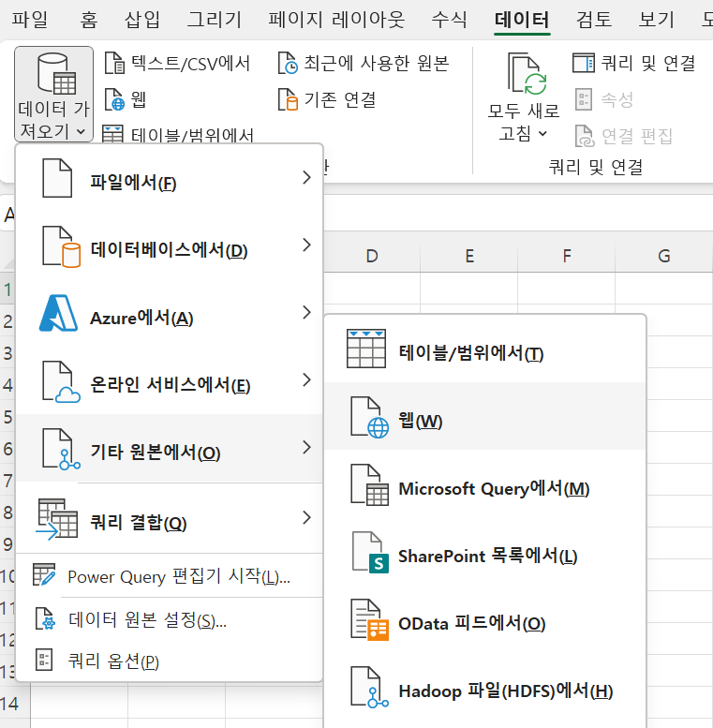Switch to the 파일 tab
The width and height of the screenshot is (713, 728).
point(30,20)
